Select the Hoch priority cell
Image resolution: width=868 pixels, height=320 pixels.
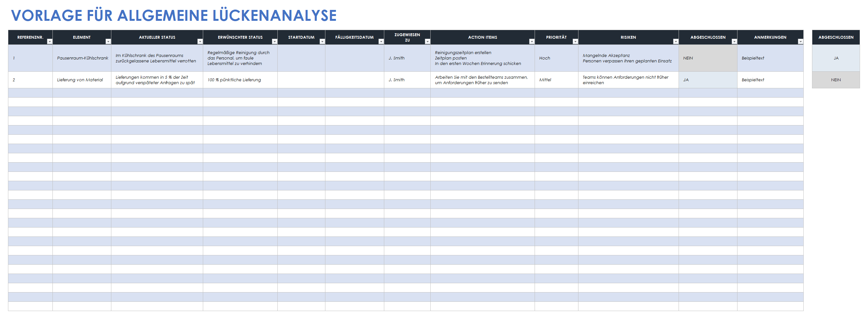pyautogui.click(x=556, y=58)
